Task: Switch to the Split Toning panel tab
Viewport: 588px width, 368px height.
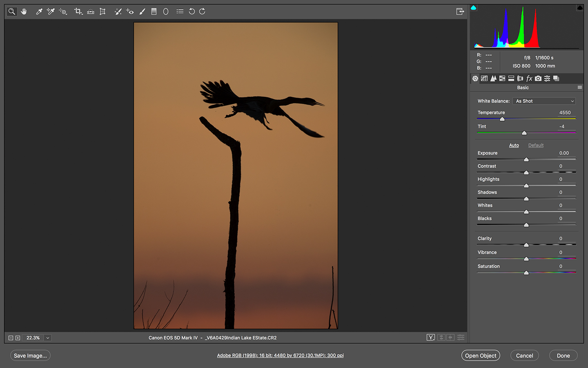Action: (x=511, y=79)
